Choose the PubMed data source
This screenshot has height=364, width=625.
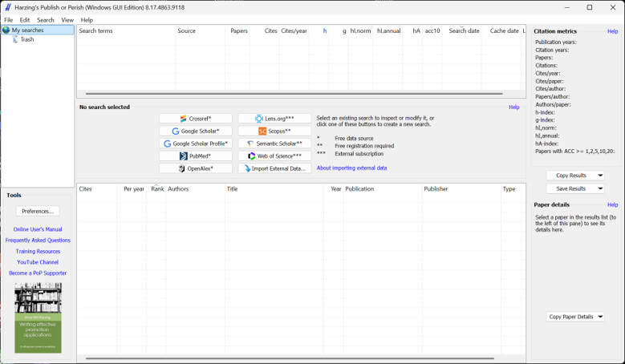(196, 156)
